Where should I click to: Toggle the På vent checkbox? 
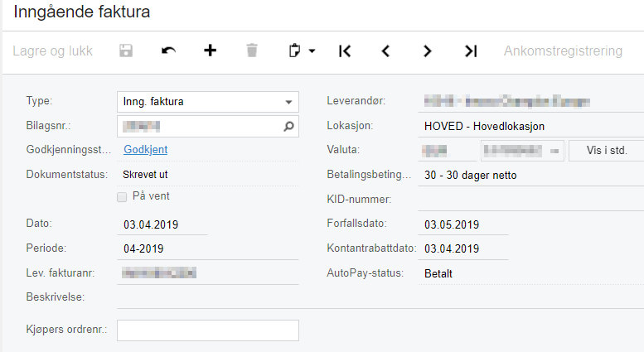click(122, 197)
